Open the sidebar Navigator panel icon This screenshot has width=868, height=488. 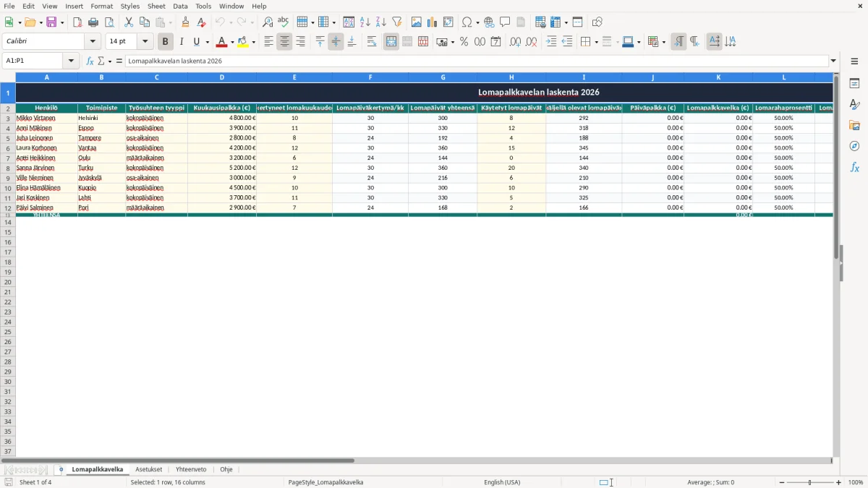coord(854,146)
